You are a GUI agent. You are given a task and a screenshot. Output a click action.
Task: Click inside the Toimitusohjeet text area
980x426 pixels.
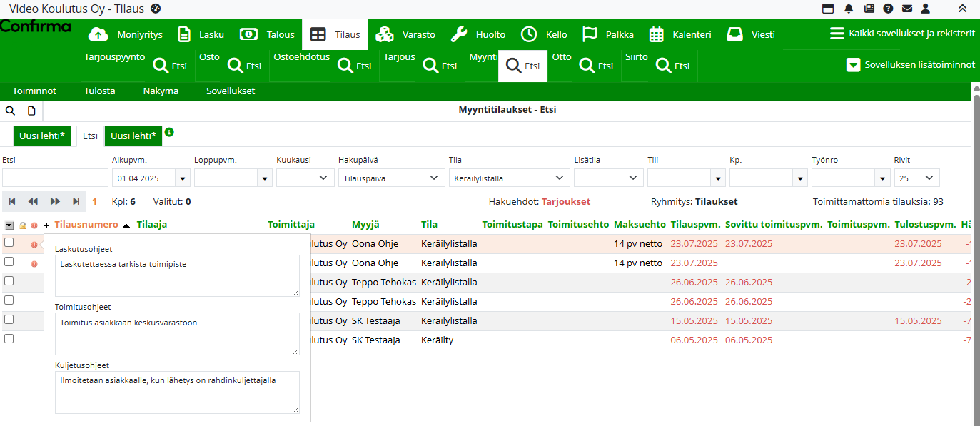[176, 333]
